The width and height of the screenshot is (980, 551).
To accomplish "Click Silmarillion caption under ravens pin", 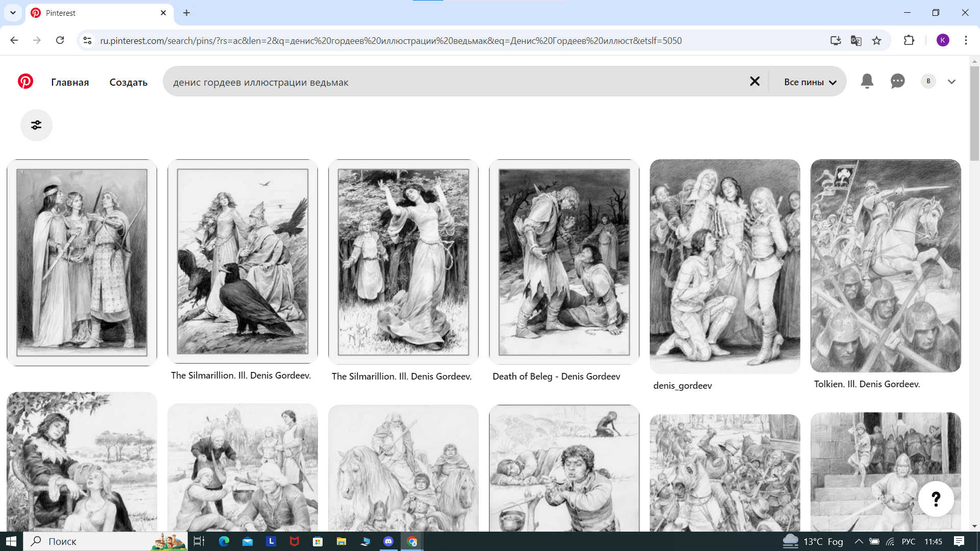I will coord(241,375).
